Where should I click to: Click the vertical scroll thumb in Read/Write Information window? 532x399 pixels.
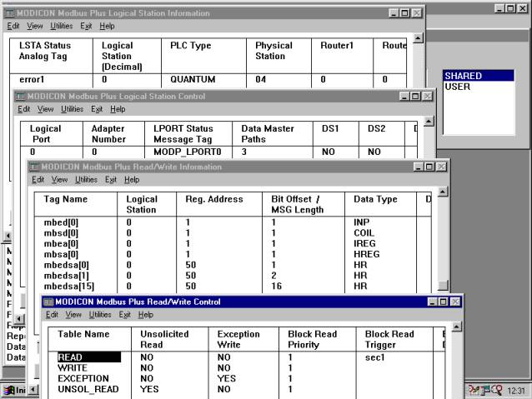point(443,285)
